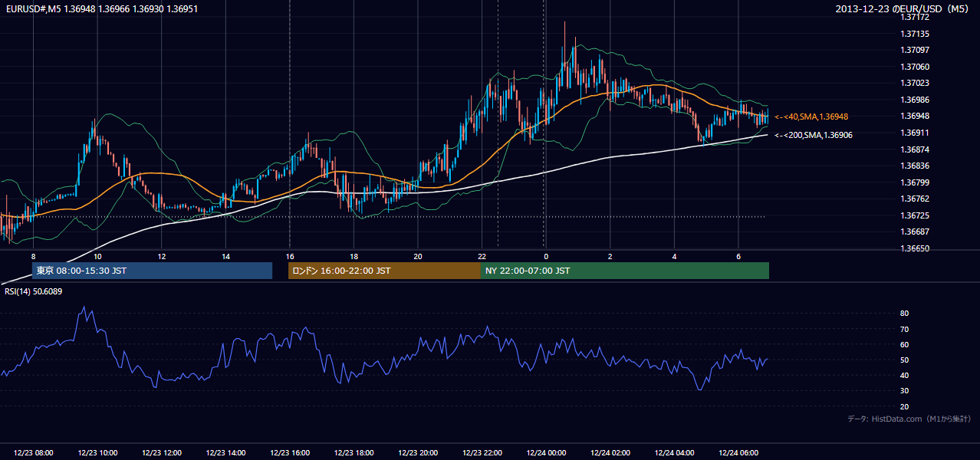Click RSI scale value 20 on right axis
Image resolution: width=980 pixels, height=460 pixels.
pyautogui.click(x=905, y=407)
